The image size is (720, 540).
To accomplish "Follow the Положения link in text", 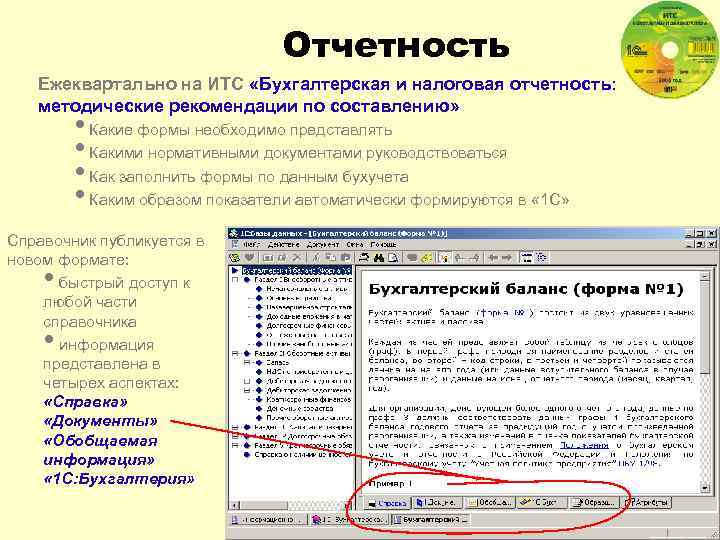I will point(584,445).
